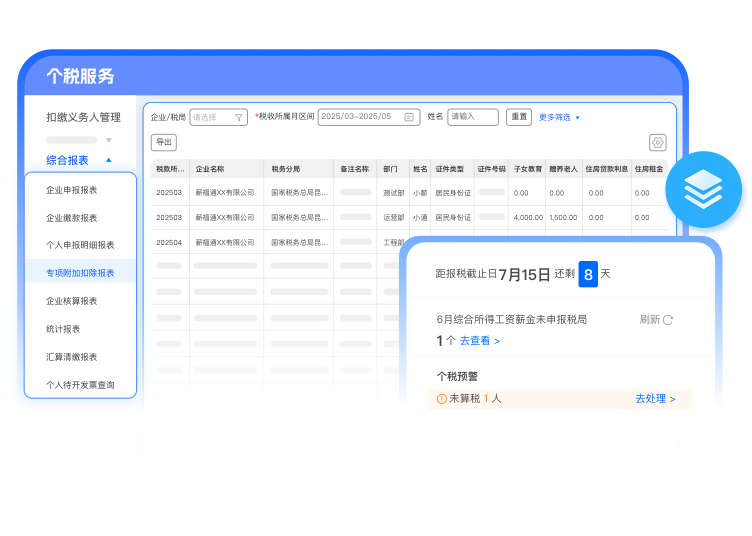Click the 导出 export button

click(163, 142)
